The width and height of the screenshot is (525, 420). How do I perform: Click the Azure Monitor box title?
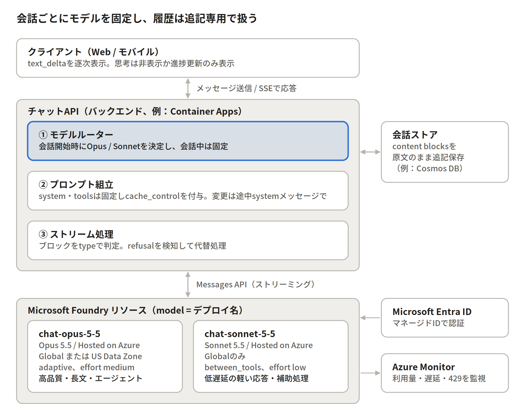[424, 367]
